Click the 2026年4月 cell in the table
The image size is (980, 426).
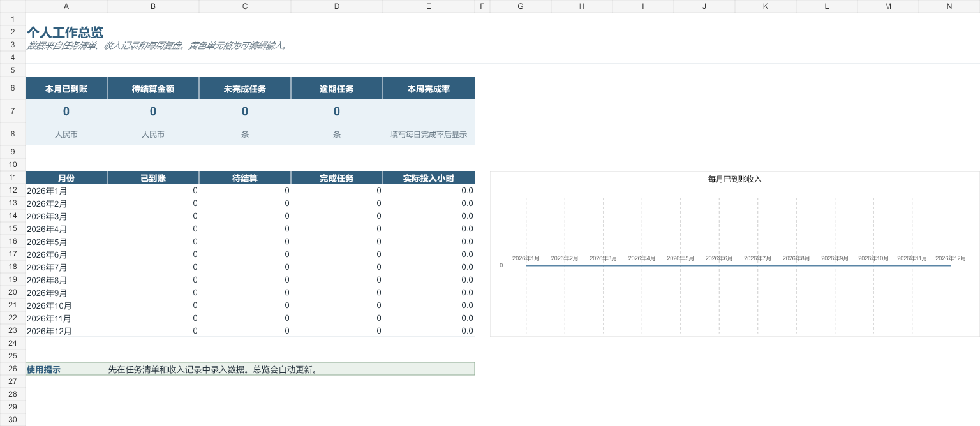(66, 229)
